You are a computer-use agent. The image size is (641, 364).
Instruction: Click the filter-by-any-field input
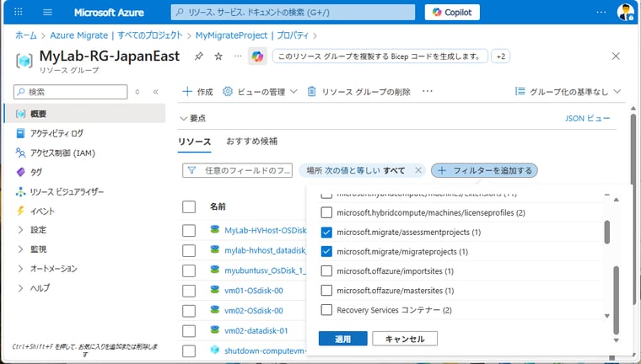pyautogui.click(x=238, y=170)
